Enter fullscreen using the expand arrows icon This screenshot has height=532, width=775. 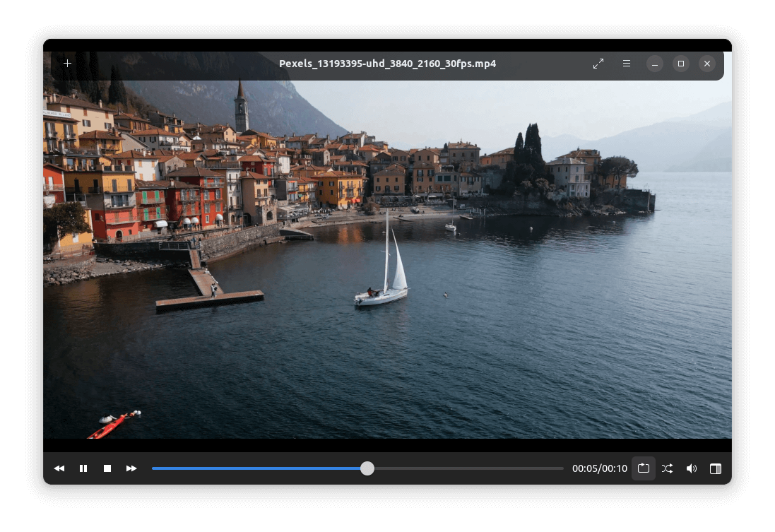(x=598, y=63)
